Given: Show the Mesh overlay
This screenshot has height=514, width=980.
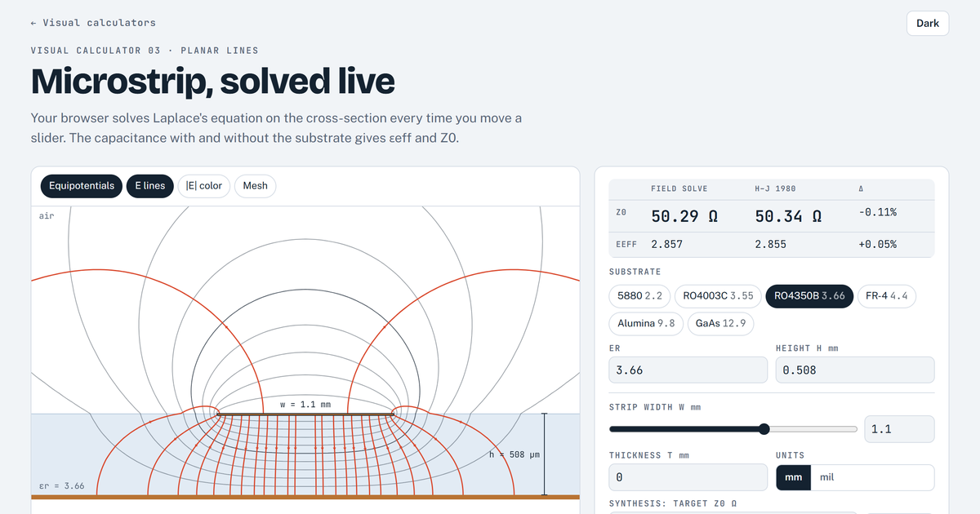Looking at the screenshot, I should [256, 186].
